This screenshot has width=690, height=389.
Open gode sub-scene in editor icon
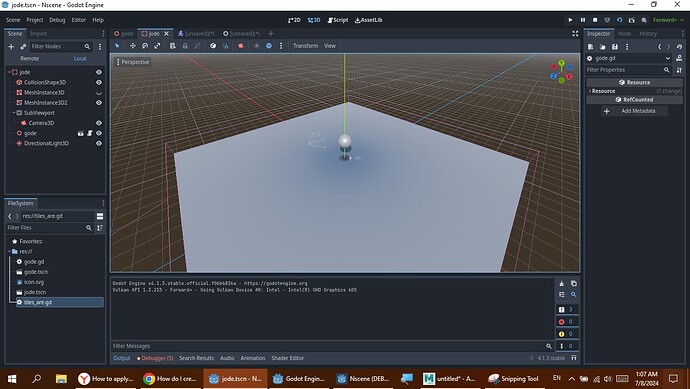[x=81, y=133]
